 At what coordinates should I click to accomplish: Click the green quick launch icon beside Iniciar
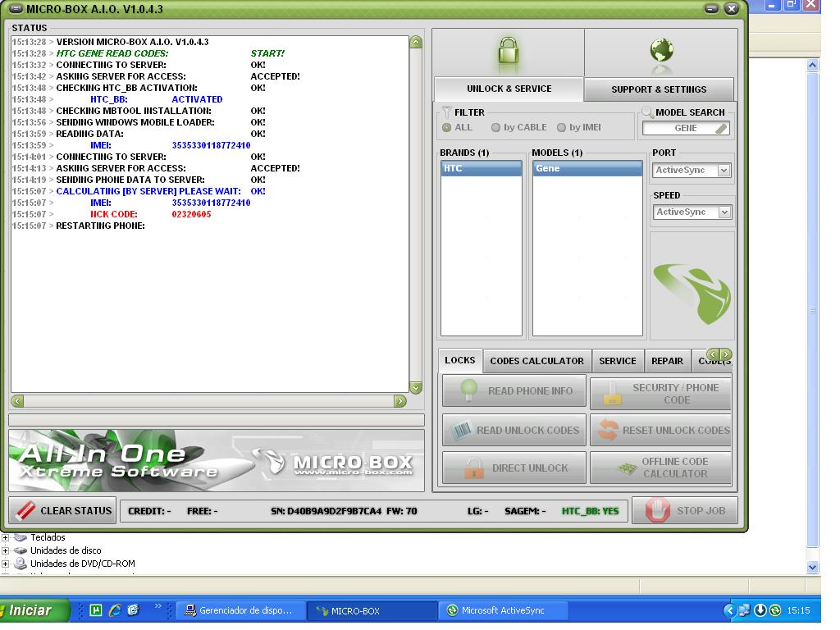click(96, 610)
